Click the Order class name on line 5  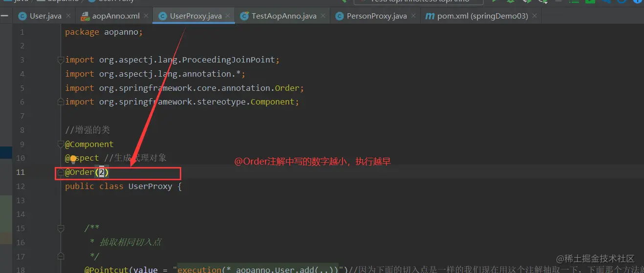pyautogui.click(x=287, y=88)
